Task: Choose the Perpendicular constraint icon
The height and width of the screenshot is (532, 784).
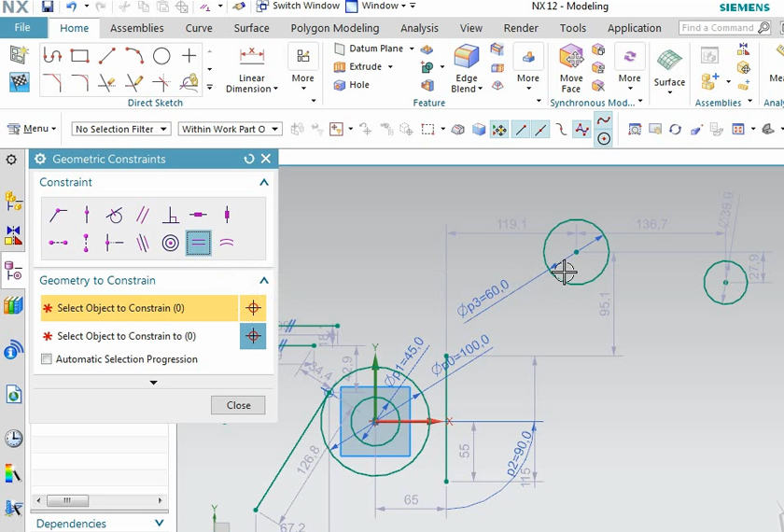Action: tap(171, 216)
